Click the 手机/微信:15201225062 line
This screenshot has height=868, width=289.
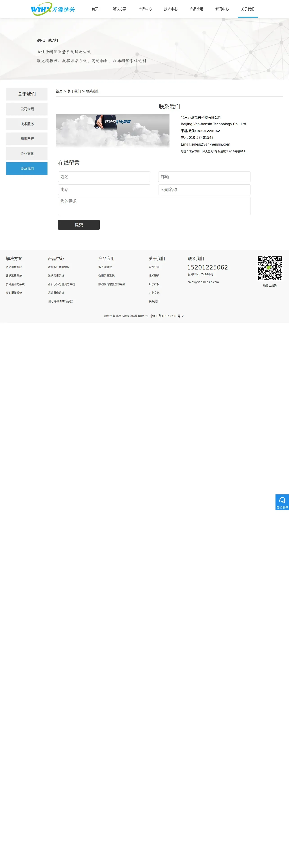click(x=200, y=131)
